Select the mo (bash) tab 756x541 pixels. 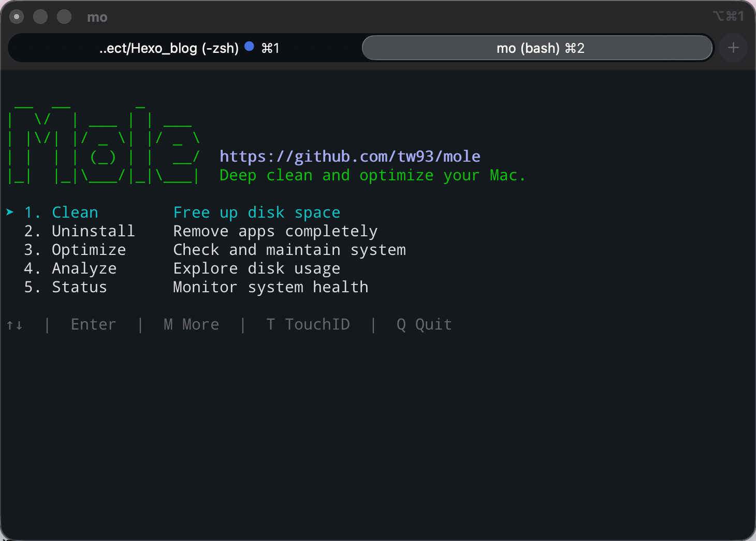coord(537,48)
